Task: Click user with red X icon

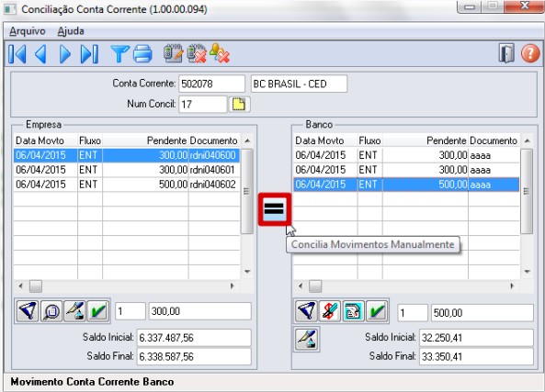Action: coord(220,53)
